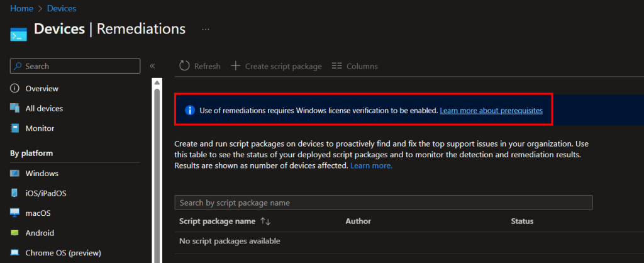644x263 pixels.
Task: Sort by Script package name arrows
Action: tap(265, 221)
